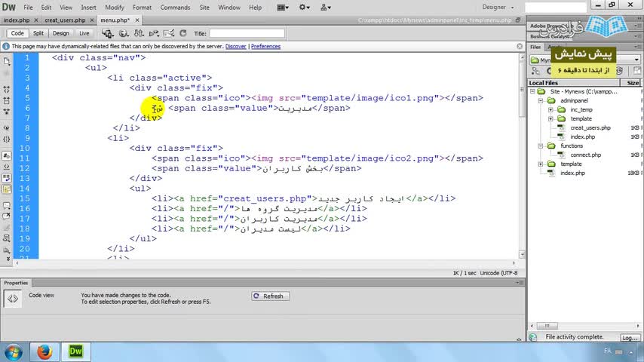
Task: Switch to Design view
Action: (61, 33)
